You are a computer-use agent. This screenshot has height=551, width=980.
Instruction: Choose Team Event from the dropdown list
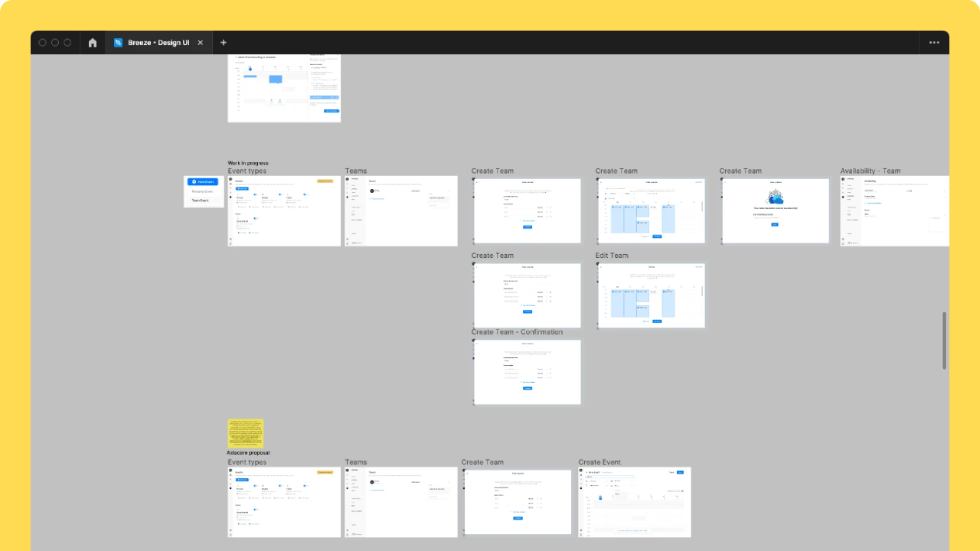pyautogui.click(x=200, y=201)
